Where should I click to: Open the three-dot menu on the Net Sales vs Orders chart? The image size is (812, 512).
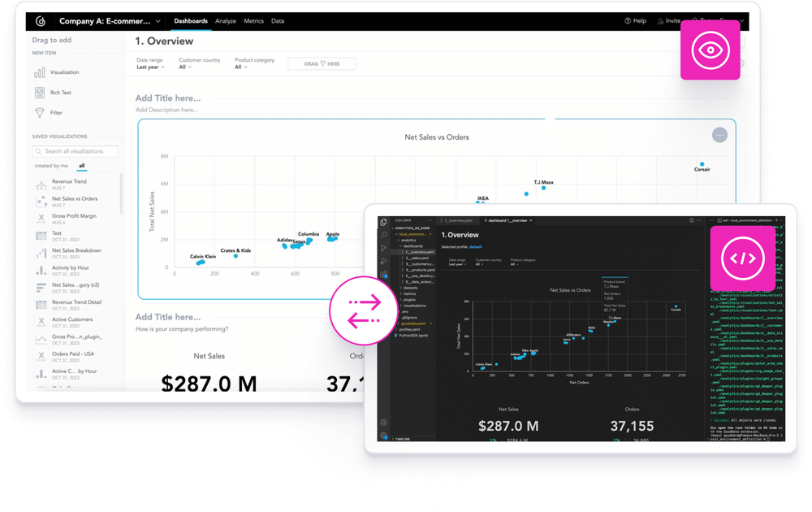(719, 135)
